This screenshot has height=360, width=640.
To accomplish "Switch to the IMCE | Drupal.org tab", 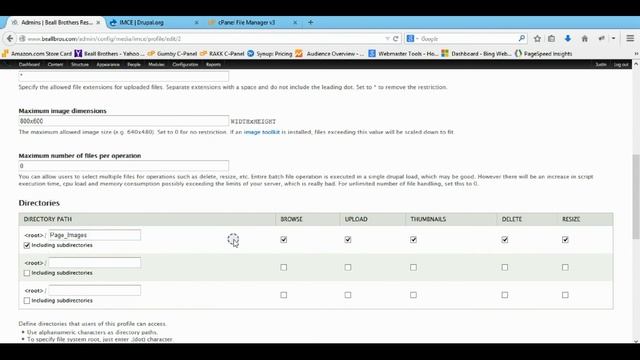I will click(154, 22).
